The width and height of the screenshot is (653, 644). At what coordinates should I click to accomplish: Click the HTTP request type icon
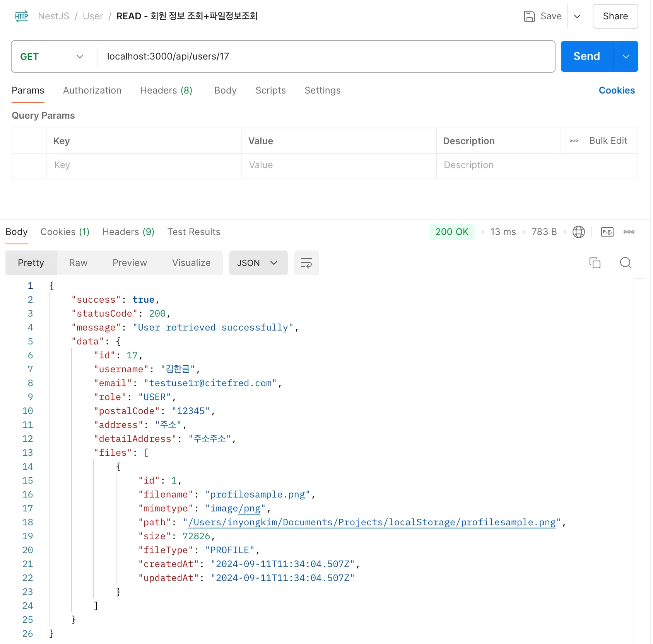coord(22,16)
